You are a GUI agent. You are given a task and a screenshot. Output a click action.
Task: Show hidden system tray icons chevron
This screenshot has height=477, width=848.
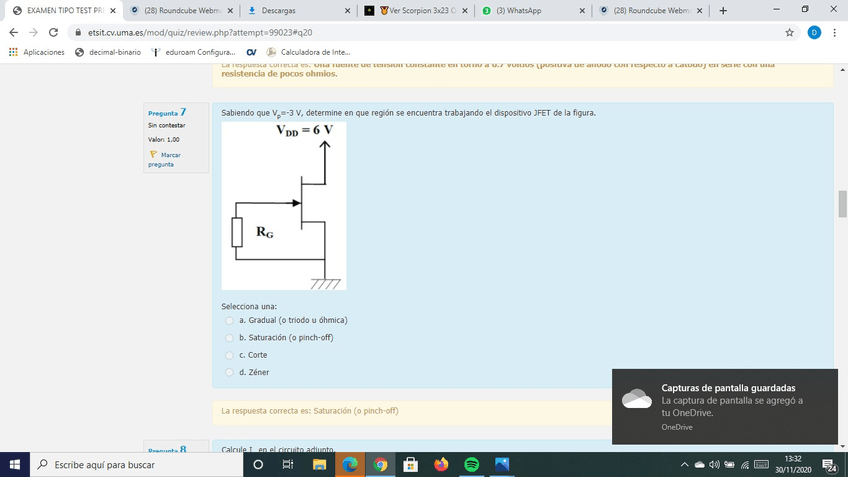point(685,465)
